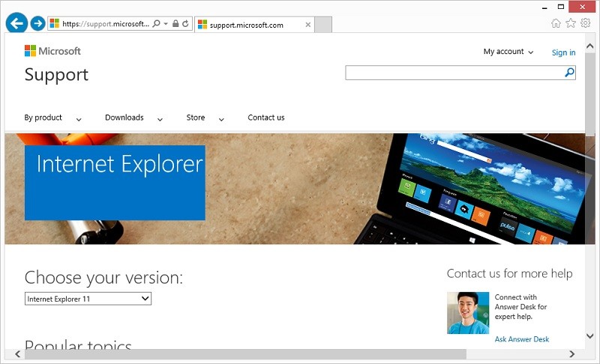
Task: Click the vertical scrollbar up arrow
Action: 589,46
